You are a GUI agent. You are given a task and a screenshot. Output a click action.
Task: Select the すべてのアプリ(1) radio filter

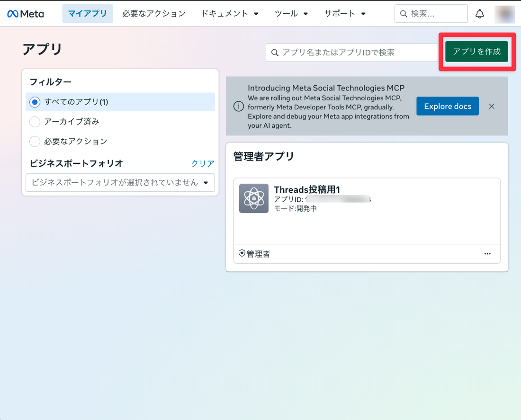click(35, 102)
